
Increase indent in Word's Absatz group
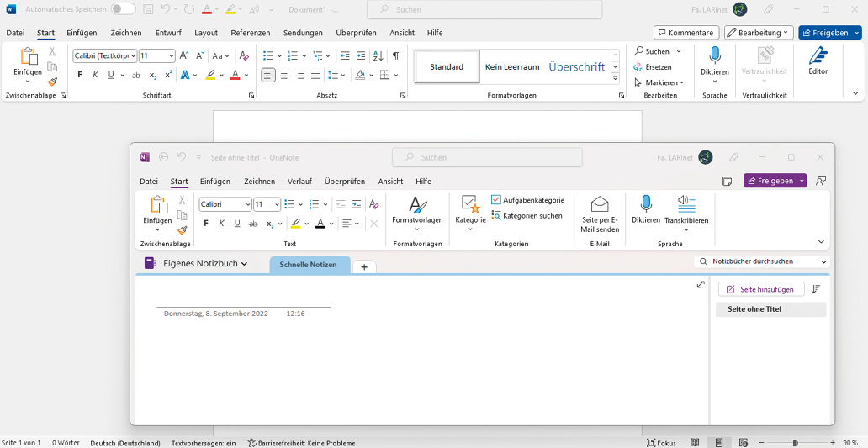361,55
